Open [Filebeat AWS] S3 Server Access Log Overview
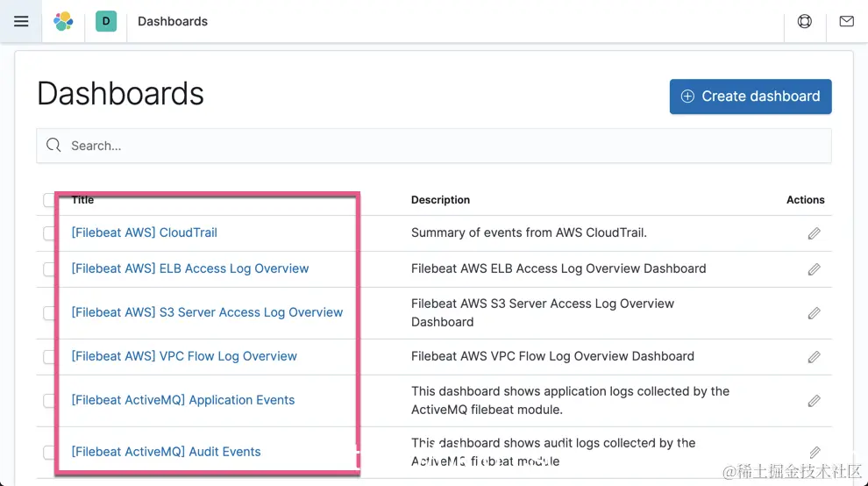This screenshot has width=868, height=486. (x=207, y=312)
